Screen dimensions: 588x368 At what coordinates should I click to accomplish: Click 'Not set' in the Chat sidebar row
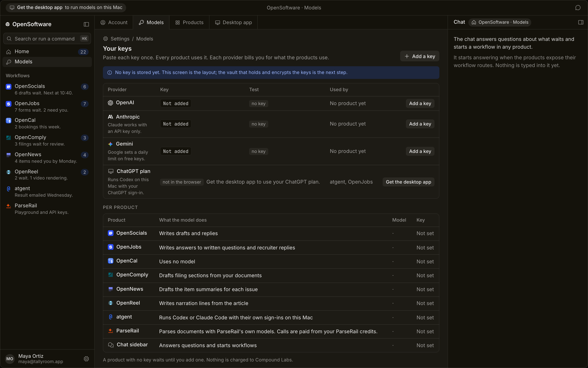(x=425, y=345)
